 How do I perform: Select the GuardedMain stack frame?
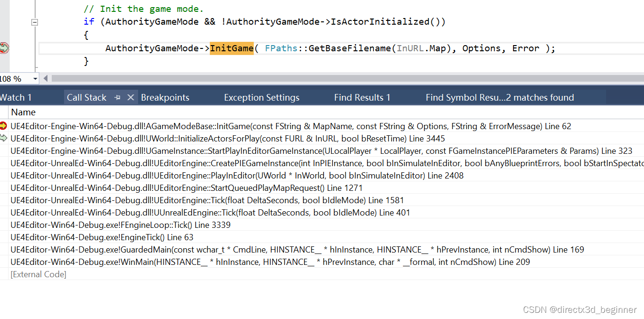[x=297, y=250]
